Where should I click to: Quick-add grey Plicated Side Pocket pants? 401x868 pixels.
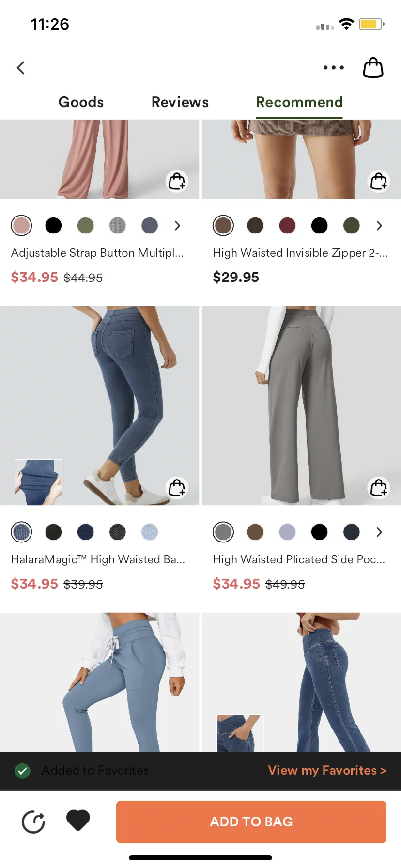coord(379,488)
